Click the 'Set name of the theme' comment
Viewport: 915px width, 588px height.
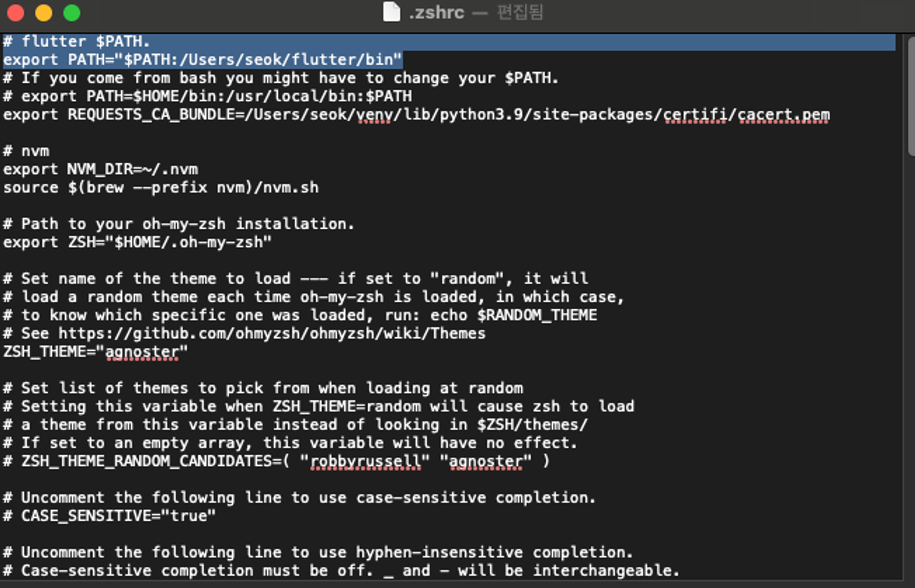click(x=296, y=279)
